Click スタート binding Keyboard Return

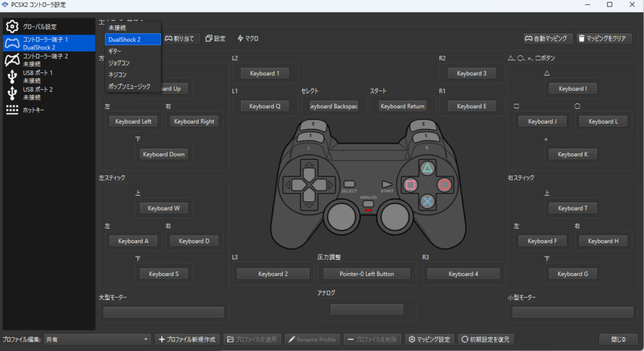click(x=402, y=106)
